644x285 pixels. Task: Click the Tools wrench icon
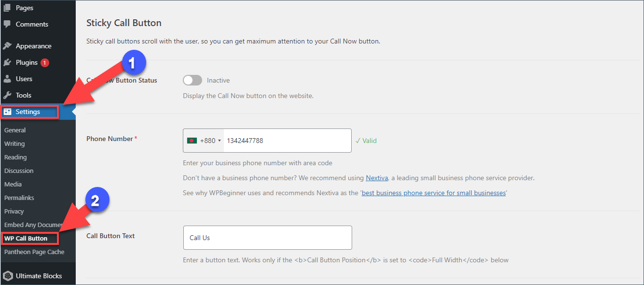pos(7,95)
